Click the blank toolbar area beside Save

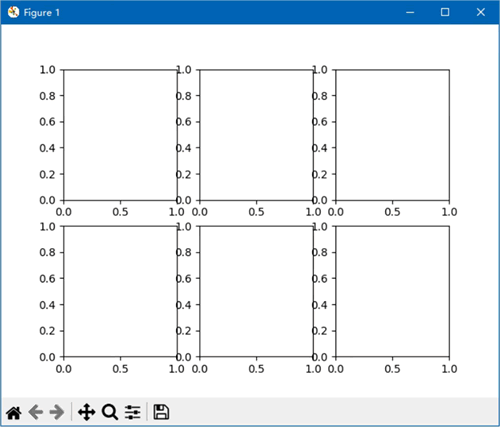click(333, 412)
